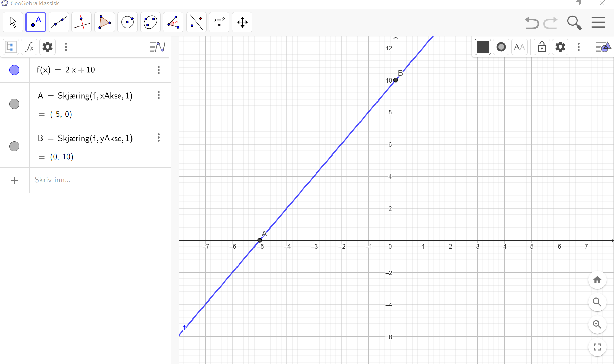Select the Slider a=2 tool
Viewport: 614px width, 364px height.
[219, 22]
